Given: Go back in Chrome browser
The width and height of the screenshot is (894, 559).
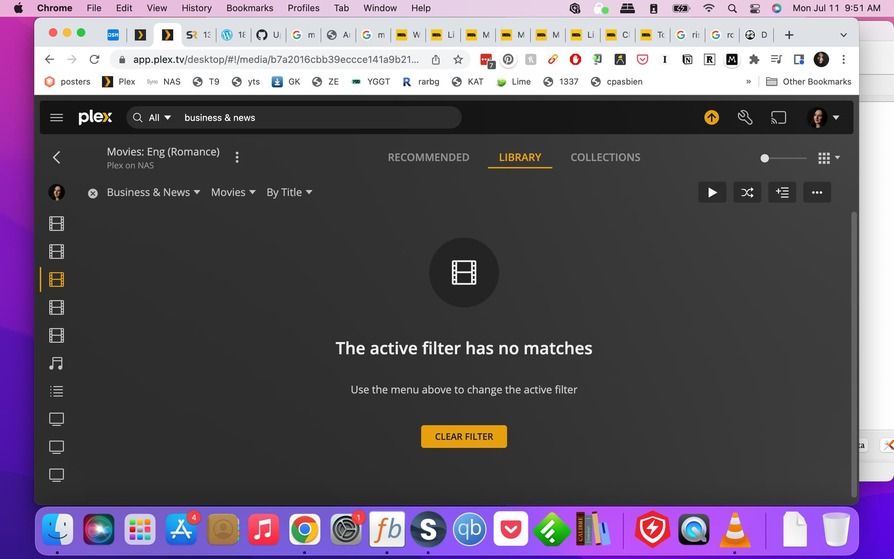Looking at the screenshot, I should point(50,59).
